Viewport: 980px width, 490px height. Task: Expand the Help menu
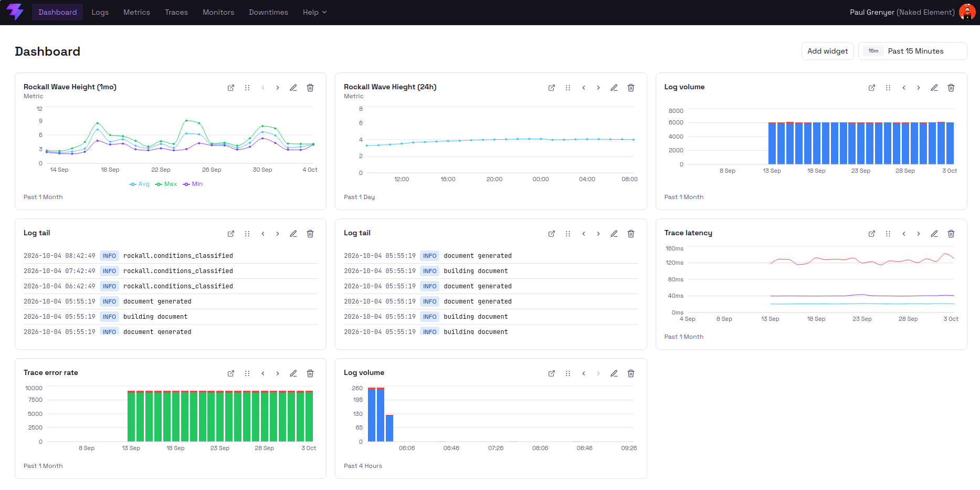[x=315, y=12]
